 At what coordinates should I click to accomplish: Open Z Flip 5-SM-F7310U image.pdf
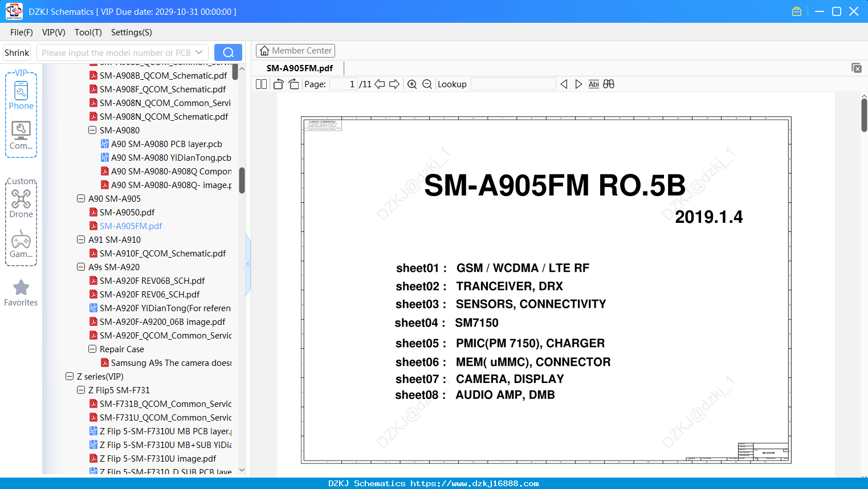tap(158, 458)
